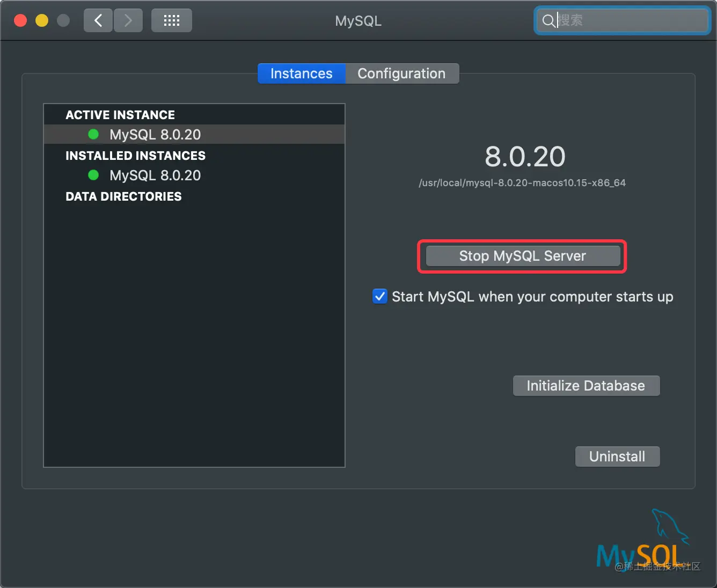Click the MySQL dolphin logo
Image resolution: width=717 pixels, height=588 pixels.
(x=644, y=541)
